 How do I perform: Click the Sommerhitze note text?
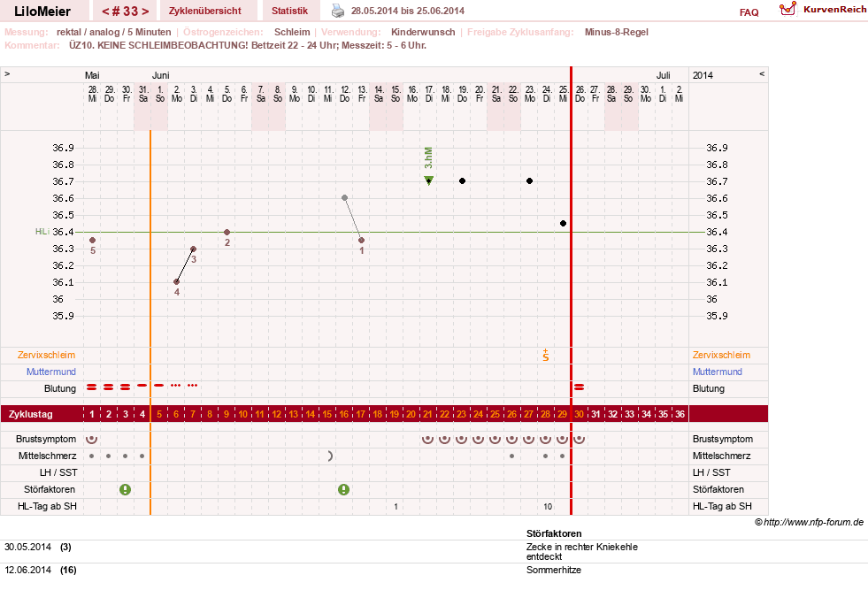click(x=554, y=570)
